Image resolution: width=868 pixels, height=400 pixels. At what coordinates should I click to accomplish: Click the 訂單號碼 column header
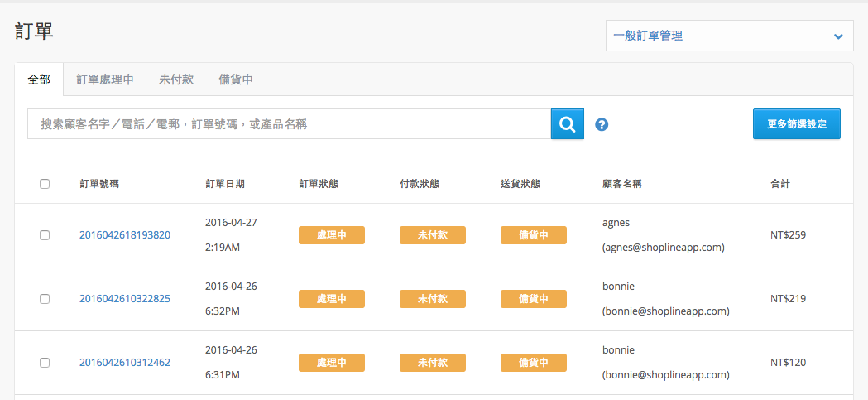coord(99,184)
